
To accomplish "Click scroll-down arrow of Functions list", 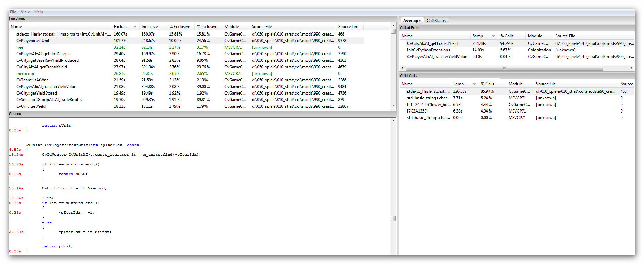I will 393,106.
